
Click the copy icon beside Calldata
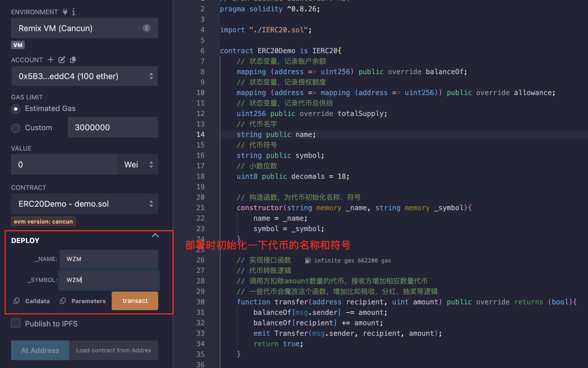(17, 301)
